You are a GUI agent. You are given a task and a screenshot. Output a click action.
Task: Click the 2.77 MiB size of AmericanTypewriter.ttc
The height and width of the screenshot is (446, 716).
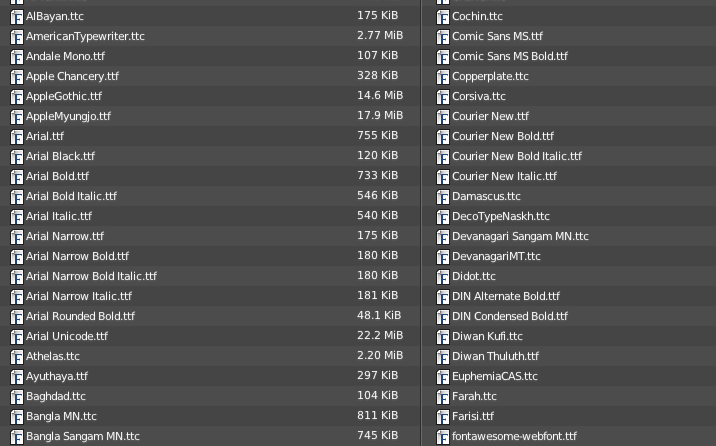point(380,36)
